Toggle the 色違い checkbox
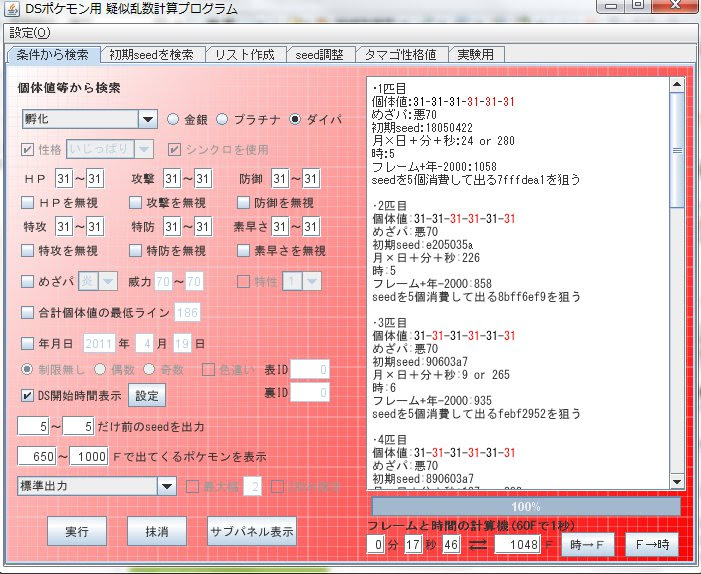The image size is (701, 574). 208,370
